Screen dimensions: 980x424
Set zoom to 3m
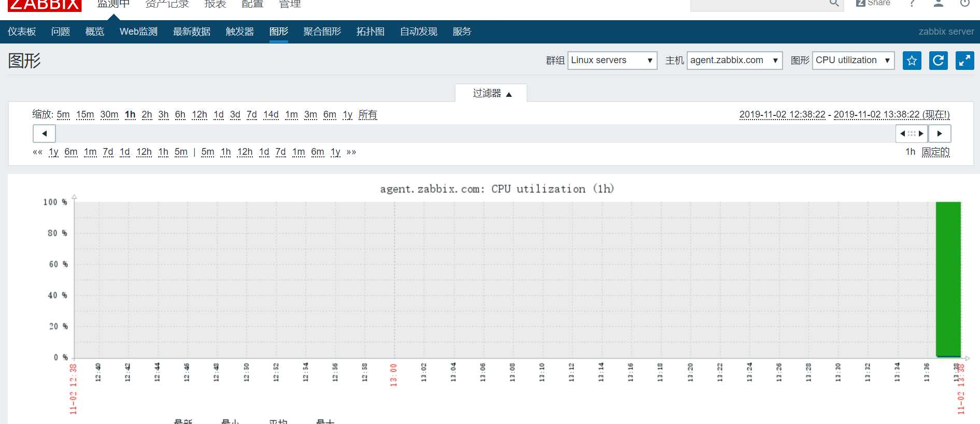pyautogui.click(x=311, y=115)
